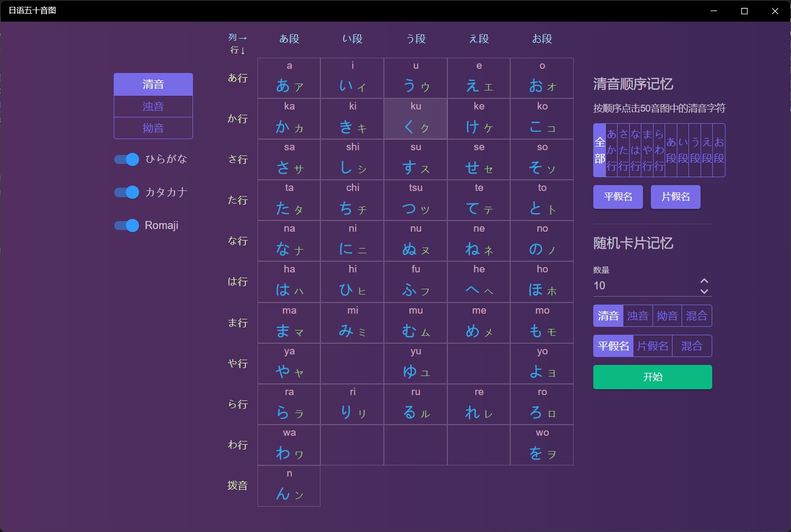Select さた行 range segment
The image size is (791, 532).
pyautogui.click(x=624, y=150)
